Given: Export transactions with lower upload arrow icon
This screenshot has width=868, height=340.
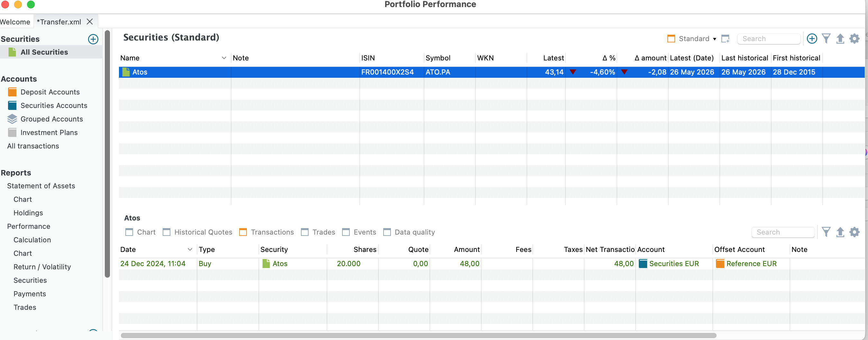Looking at the screenshot, I should pyautogui.click(x=840, y=232).
